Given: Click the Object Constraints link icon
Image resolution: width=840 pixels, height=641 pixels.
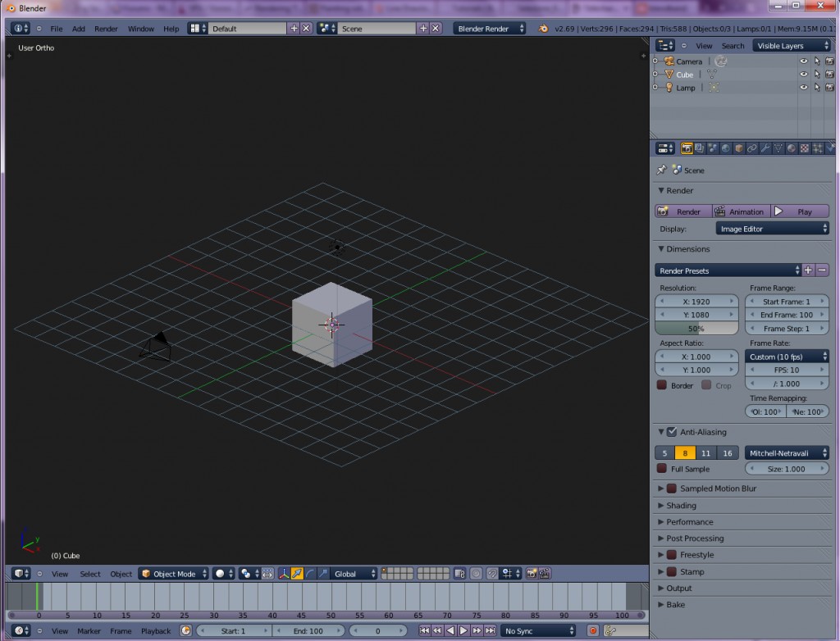Looking at the screenshot, I should 751,148.
